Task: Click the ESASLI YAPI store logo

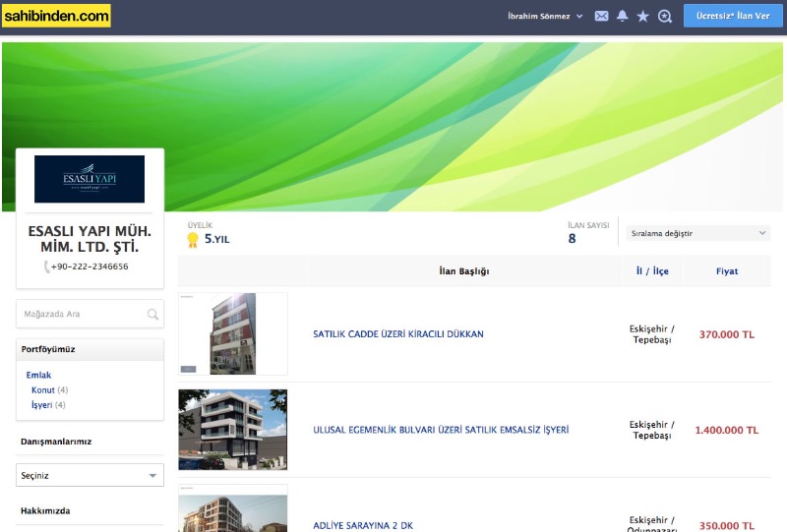Action: (x=90, y=179)
